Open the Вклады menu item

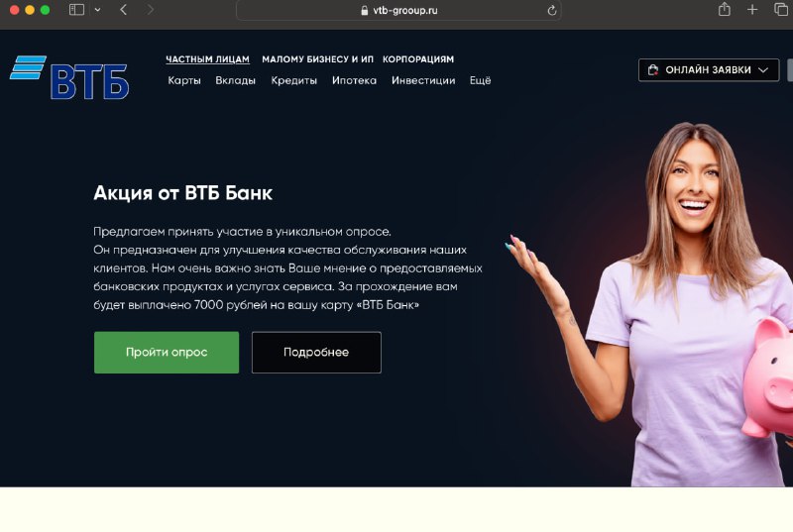point(236,80)
